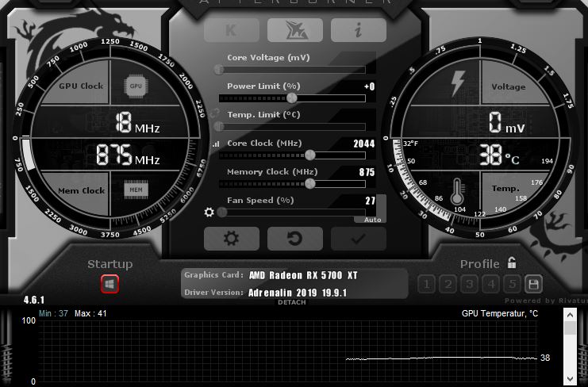Click the lightning bolt voltage icon
The height and width of the screenshot is (387, 588).
[x=458, y=83]
